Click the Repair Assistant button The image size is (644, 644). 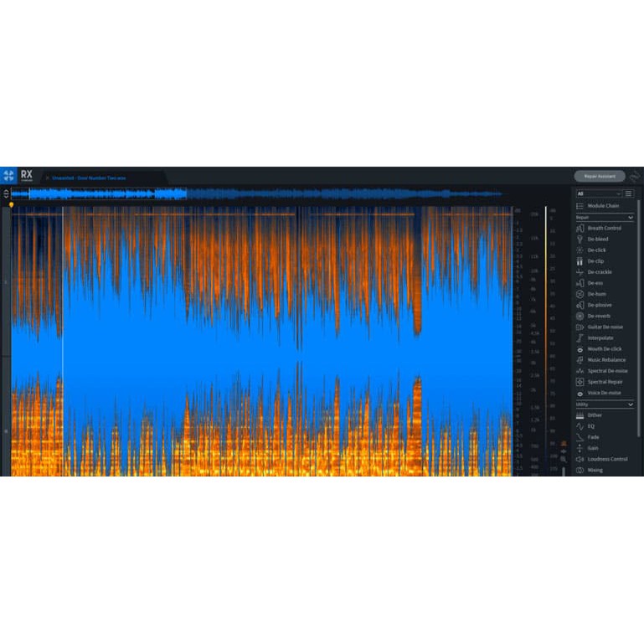click(x=600, y=176)
